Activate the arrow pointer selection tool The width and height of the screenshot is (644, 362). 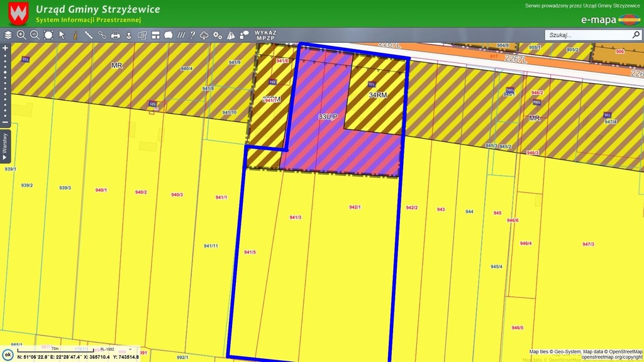[x=62, y=35]
